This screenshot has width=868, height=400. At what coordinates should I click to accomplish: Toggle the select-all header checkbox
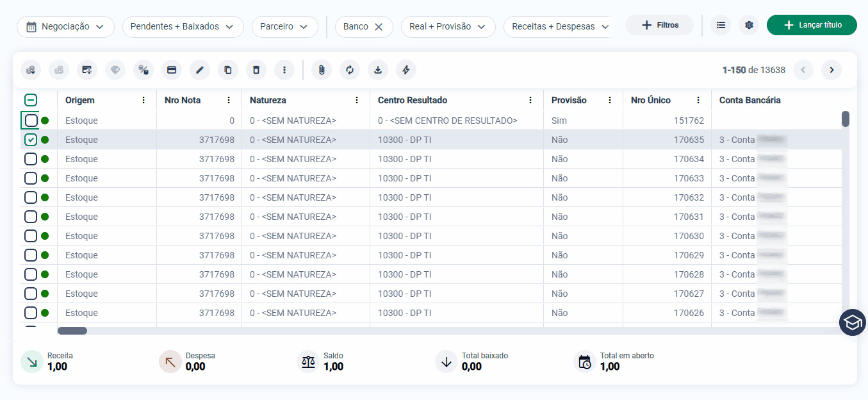[x=31, y=100]
